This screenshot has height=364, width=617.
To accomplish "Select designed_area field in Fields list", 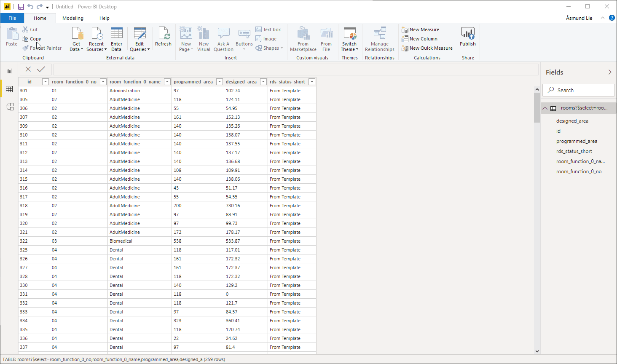I will pyautogui.click(x=572, y=121).
